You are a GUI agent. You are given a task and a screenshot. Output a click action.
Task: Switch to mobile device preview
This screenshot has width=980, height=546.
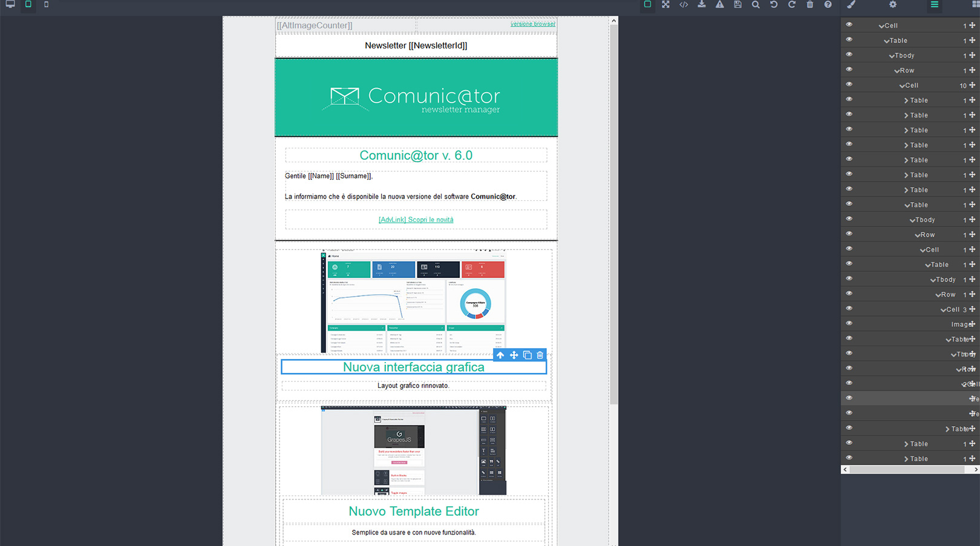(46, 4)
